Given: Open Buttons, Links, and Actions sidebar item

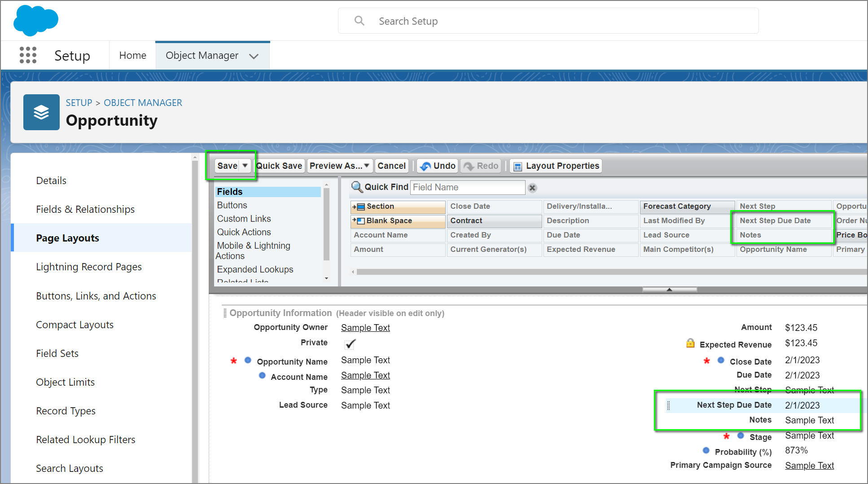Looking at the screenshot, I should click(x=96, y=296).
